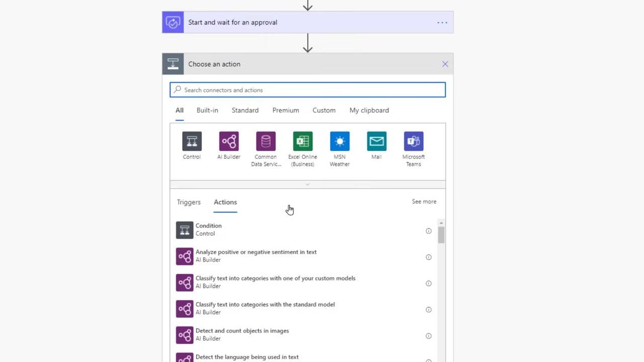Show info for Condition action
This screenshot has height=362, width=644.
pos(429,231)
